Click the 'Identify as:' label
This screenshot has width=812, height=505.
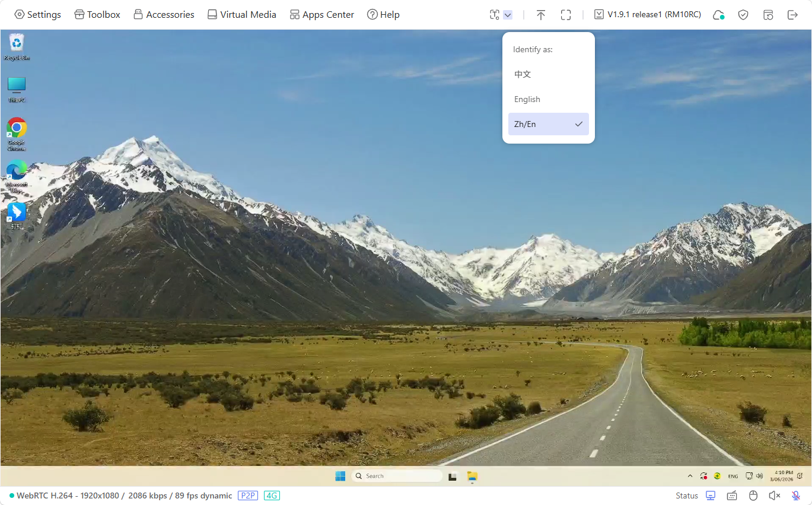[x=533, y=50]
